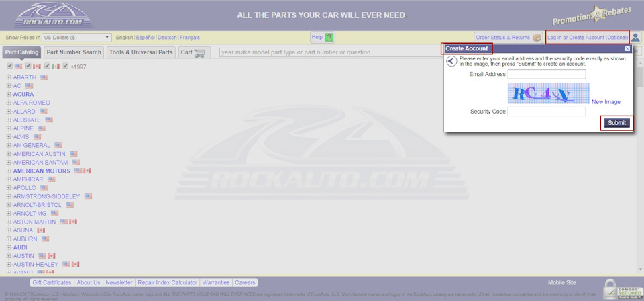The image size is (644, 301).
Task: Click the parts search box
Action: click(x=331, y=52)
